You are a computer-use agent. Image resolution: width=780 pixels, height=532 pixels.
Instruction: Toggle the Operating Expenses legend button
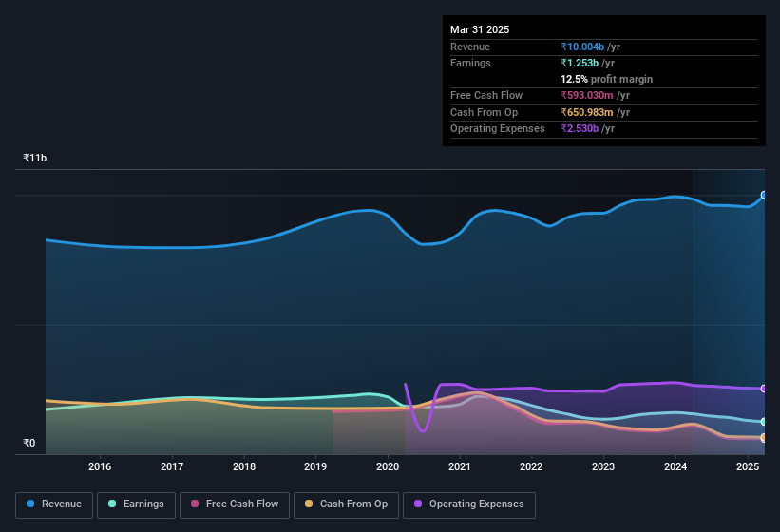[469, 505]
